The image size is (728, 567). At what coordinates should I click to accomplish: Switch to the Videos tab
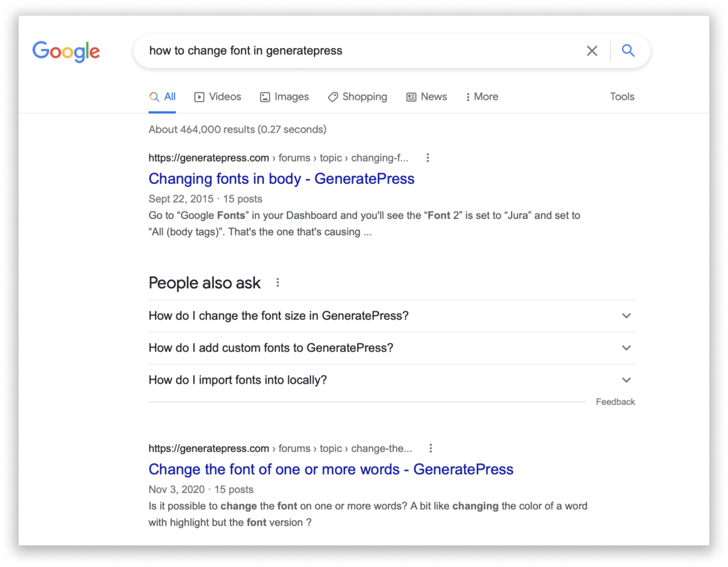point(218,97)
